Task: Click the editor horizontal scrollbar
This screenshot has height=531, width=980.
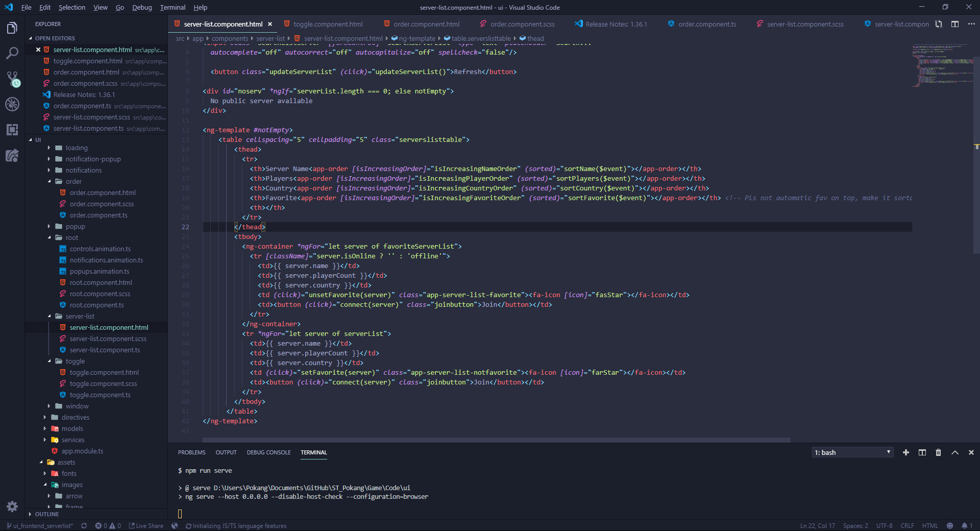Action: point(496,440)
